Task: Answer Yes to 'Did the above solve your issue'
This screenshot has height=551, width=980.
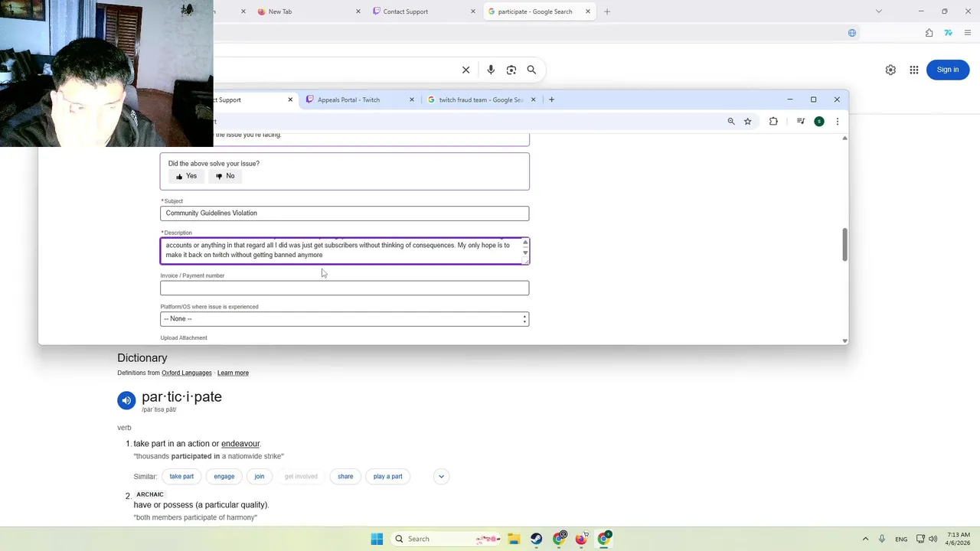Action: point(186,176)
